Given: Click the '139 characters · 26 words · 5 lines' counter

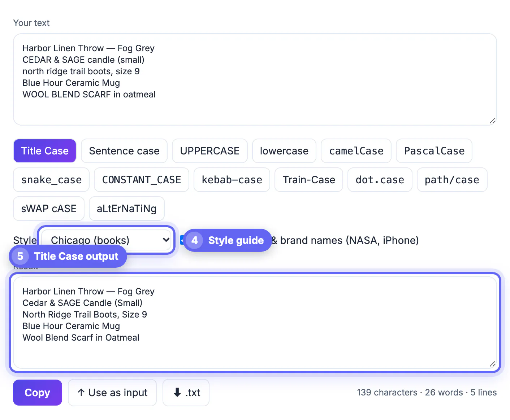Looking at the screenshot, I should [x=427, y=393].
